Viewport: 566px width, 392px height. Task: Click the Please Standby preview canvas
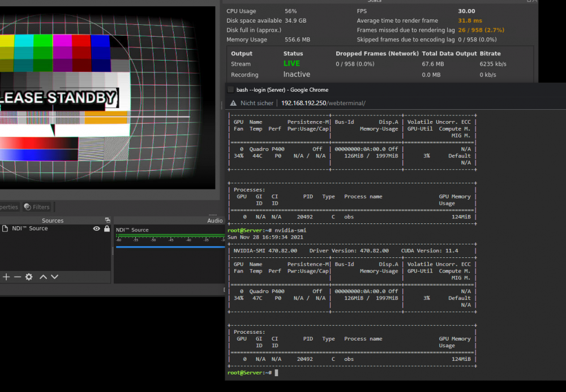(108, 97)
